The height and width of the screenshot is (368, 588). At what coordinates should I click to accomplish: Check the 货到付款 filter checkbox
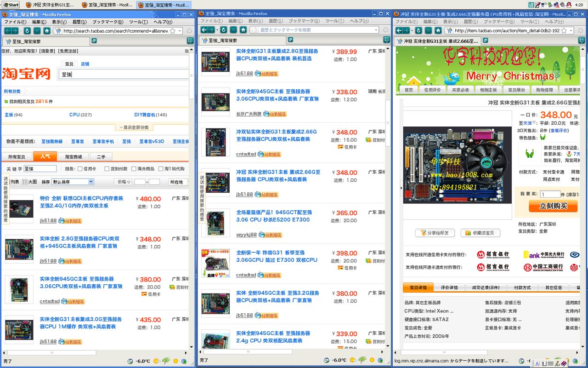(x=107, y=169)
